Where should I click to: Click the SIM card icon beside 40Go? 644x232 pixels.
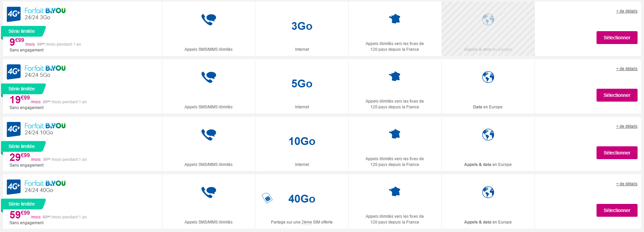[267, 198]
